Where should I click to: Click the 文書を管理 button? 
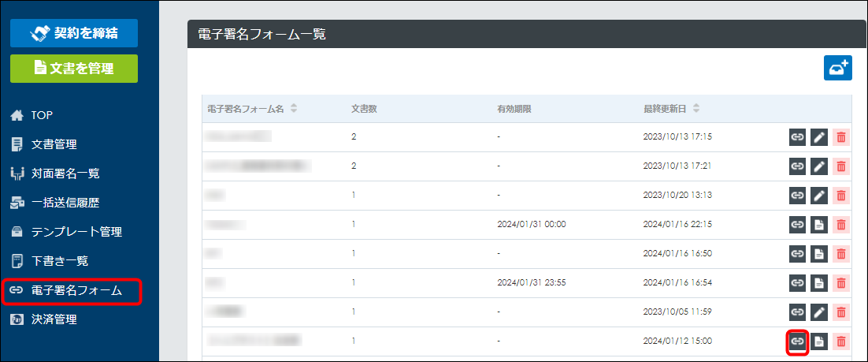(73, 68)
